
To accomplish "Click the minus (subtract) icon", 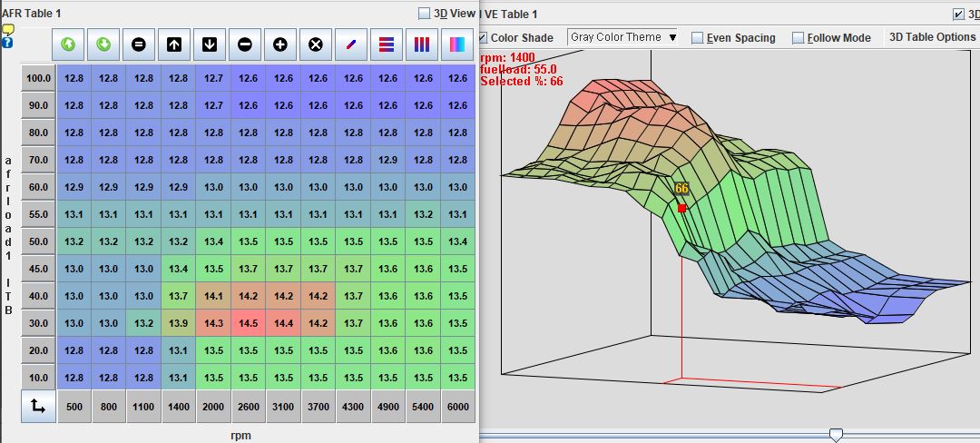I will [245, 44].
